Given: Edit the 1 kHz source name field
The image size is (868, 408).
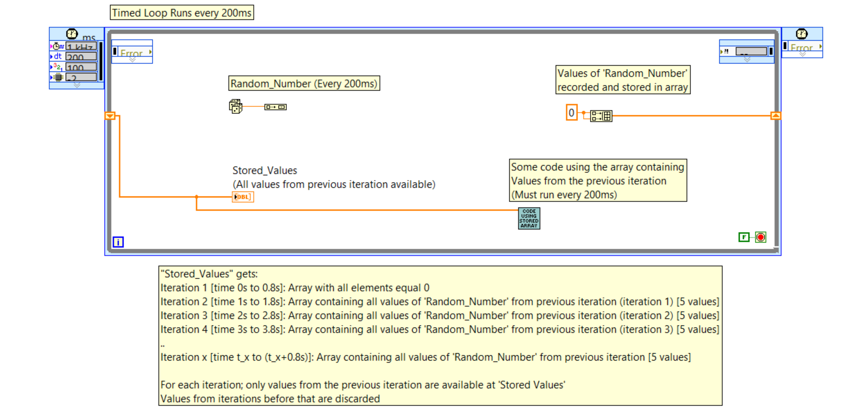Looking at the screenshot, I should tap(81, 46).
